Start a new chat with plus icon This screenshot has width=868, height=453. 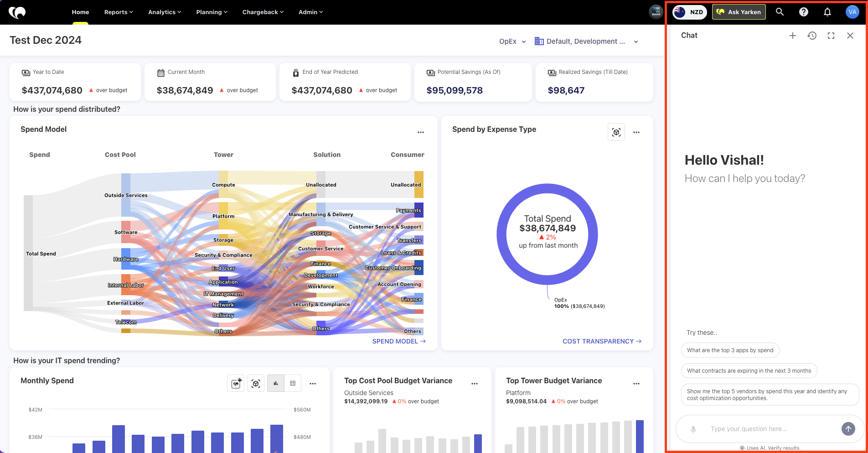[793, 36]
